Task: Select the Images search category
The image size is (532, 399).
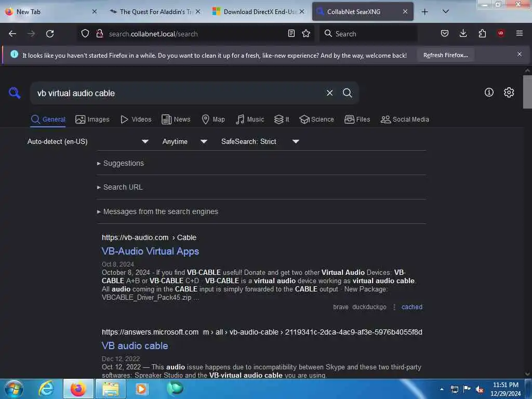Action: point(92,119)
